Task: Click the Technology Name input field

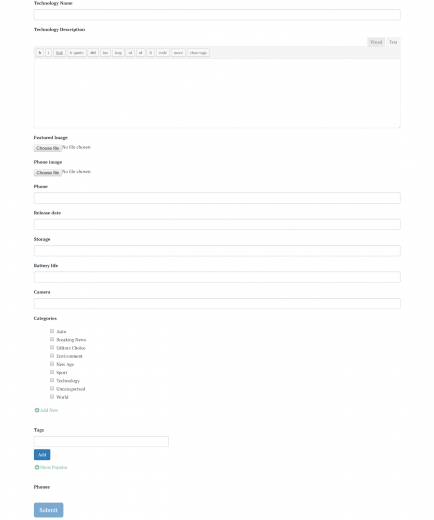Action: (217, 15)
